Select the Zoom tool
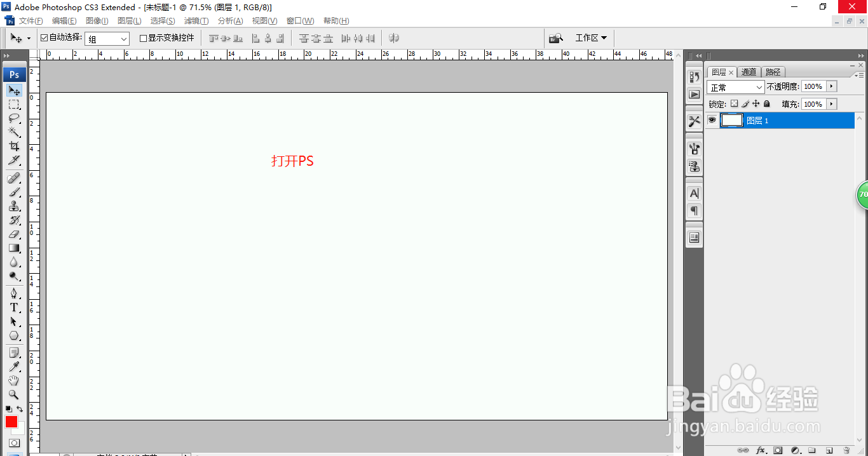Screen dimensions: 868x456 (x=14, y=394)
